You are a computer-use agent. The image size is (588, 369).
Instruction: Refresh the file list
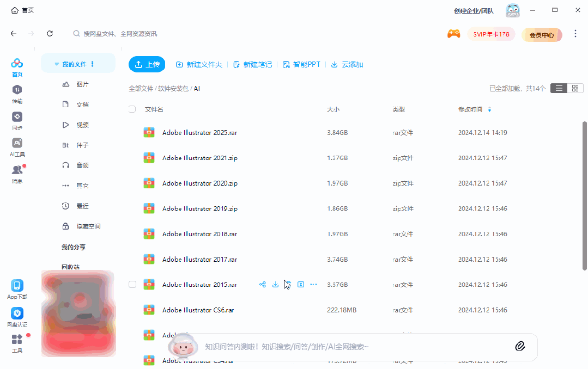50,33
